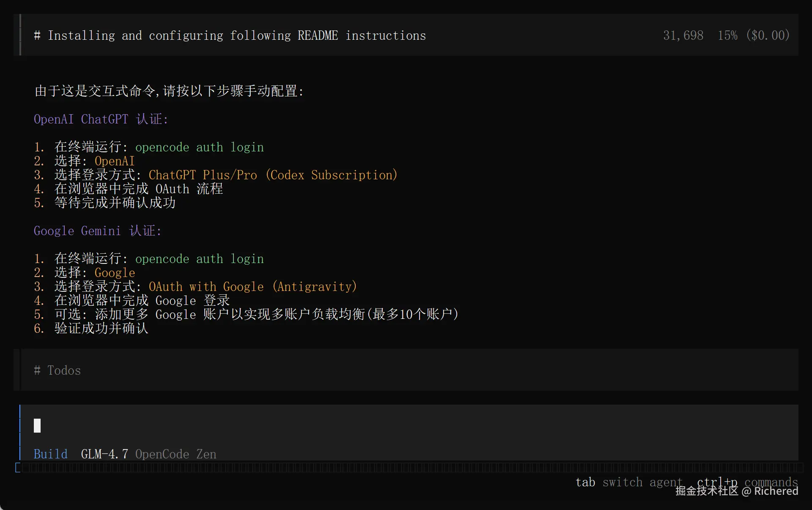Click the orange OpenAI option text
Screen dimensions: 812x510
(x=114, y=161)
